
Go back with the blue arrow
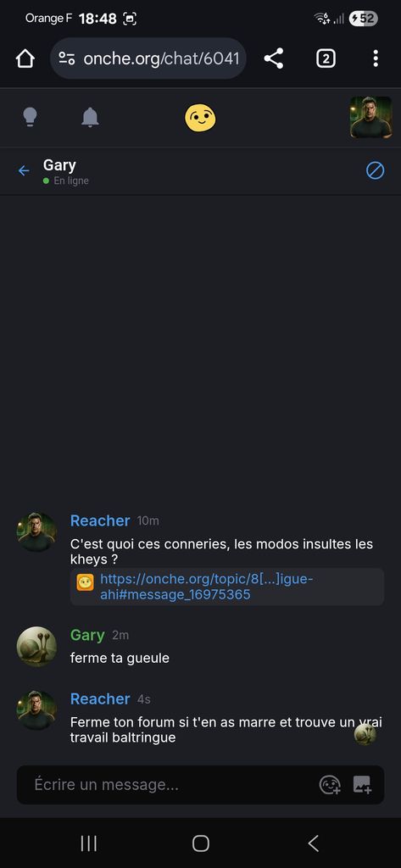pyautogui.click(x=24, y=170)
